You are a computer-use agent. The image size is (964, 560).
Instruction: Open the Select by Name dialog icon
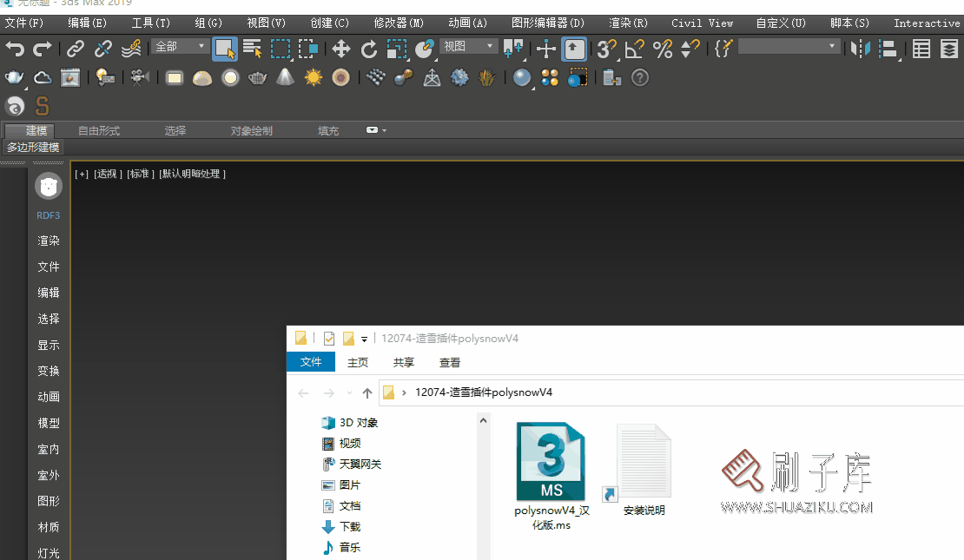point(252,49)
